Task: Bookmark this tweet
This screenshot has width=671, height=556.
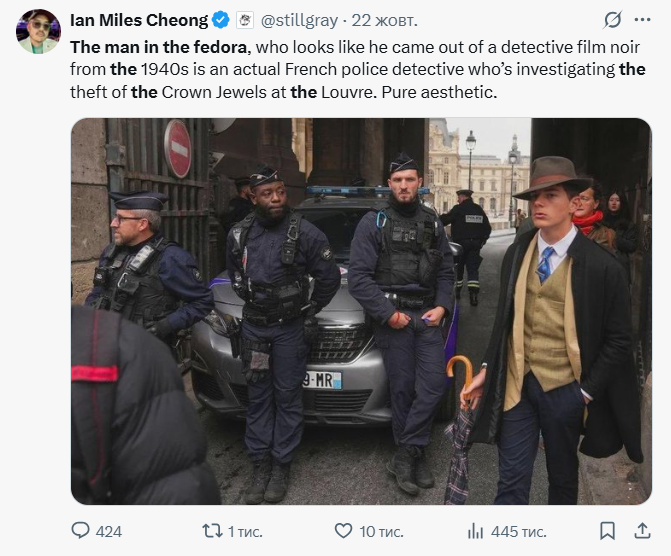Action: (607, 531)
